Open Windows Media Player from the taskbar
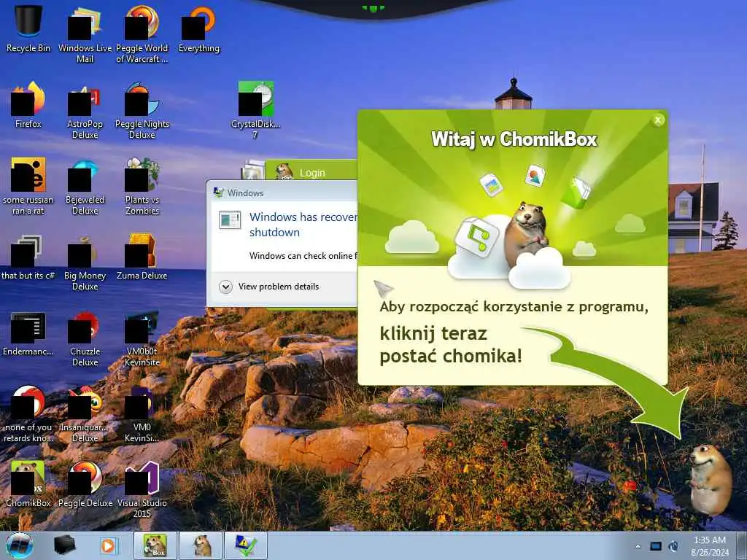The width and height of the screenshot is (747, 560). pos(108,545)
